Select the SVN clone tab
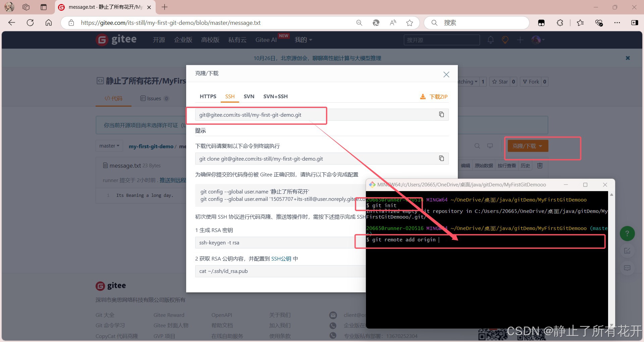 coord(249,97)
